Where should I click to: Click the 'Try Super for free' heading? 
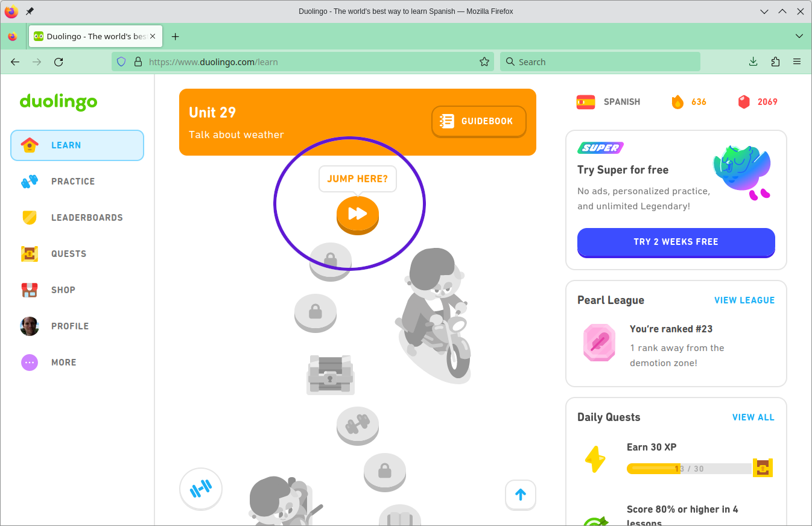623,170
